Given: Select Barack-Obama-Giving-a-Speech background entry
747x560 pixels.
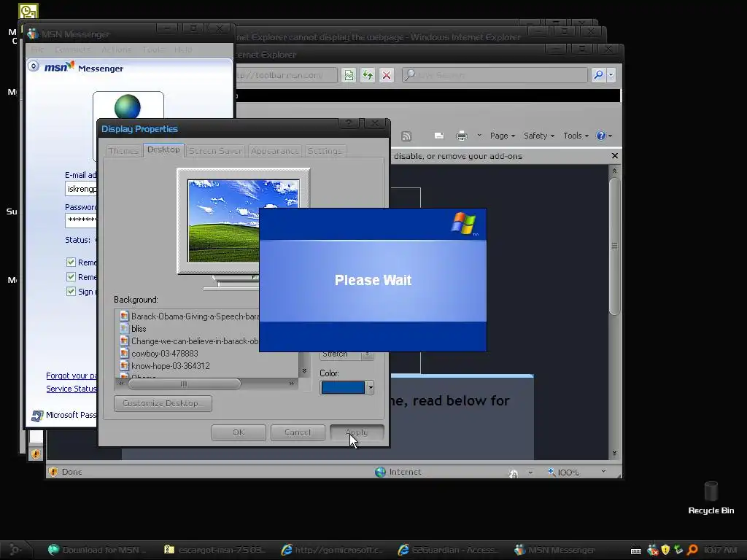Looking at the screenshot, I should (190, 316).
